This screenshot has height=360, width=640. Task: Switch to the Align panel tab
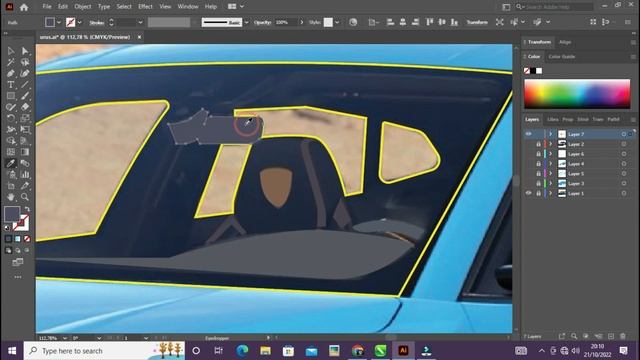(x=565, y=42)
